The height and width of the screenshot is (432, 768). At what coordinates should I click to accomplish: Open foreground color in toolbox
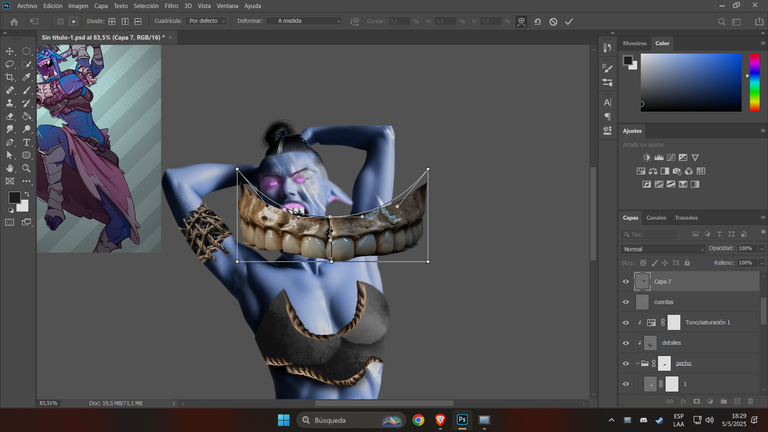14,197
